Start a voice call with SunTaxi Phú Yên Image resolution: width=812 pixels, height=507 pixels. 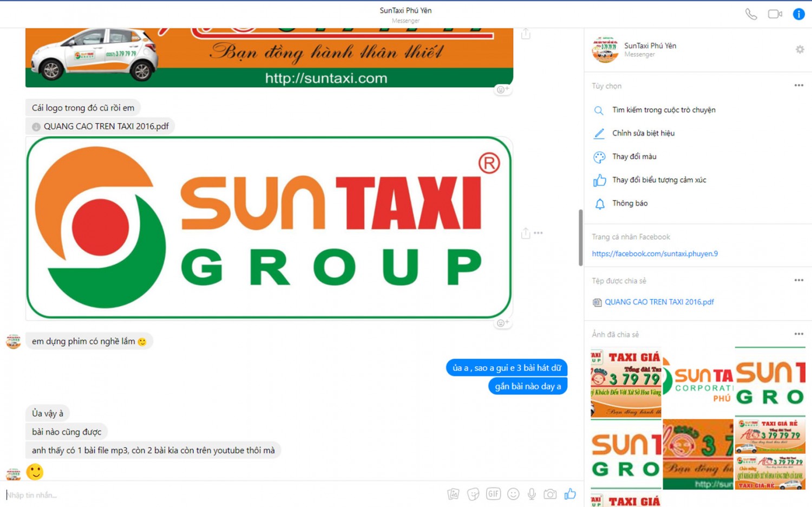tap(751, 14)
